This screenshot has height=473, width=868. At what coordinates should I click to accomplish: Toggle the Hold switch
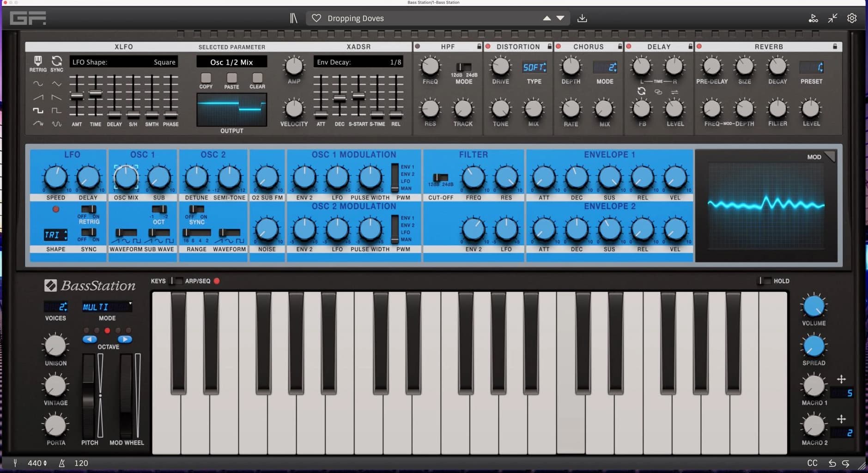765,281
